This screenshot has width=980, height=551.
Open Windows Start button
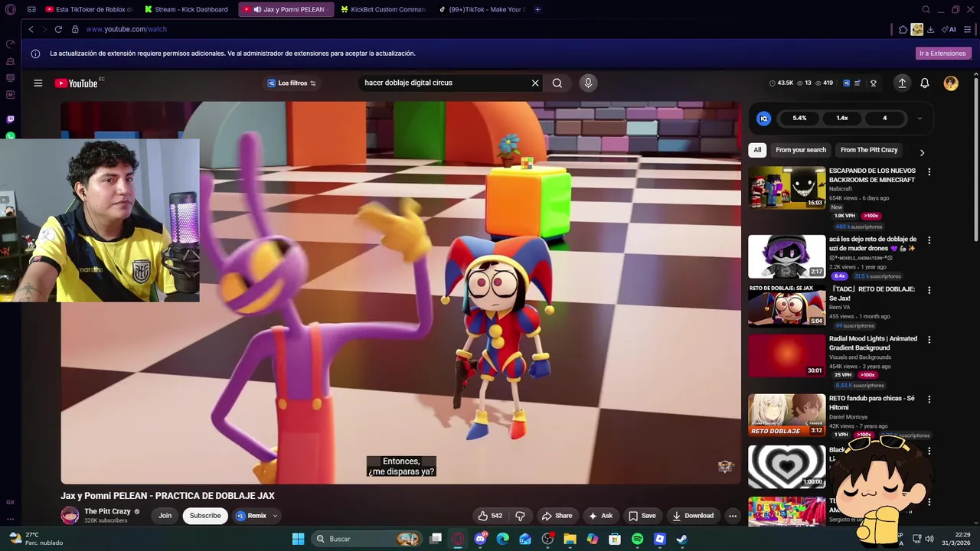click(298, 539)
